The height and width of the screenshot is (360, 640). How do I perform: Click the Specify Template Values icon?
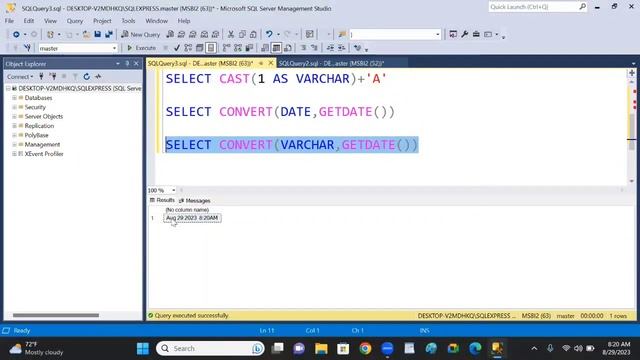click(357, 48)
